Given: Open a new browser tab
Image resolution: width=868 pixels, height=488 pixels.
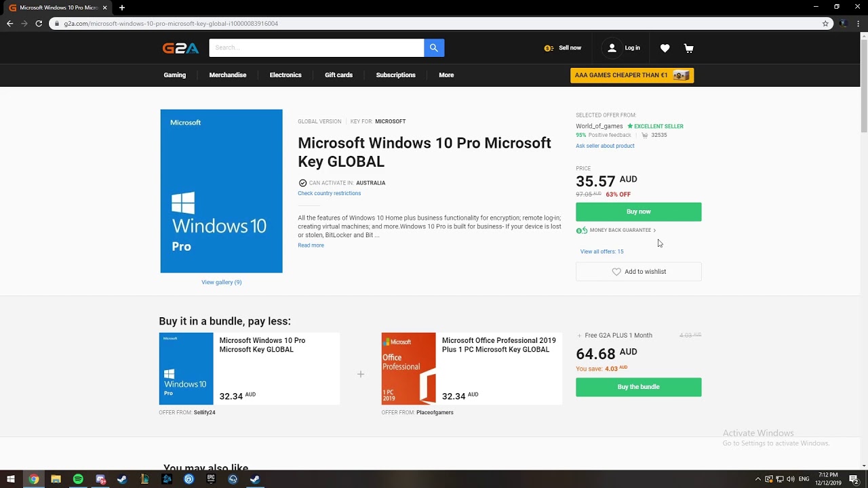Looking at the screenshot, I should tap(122, 7).
